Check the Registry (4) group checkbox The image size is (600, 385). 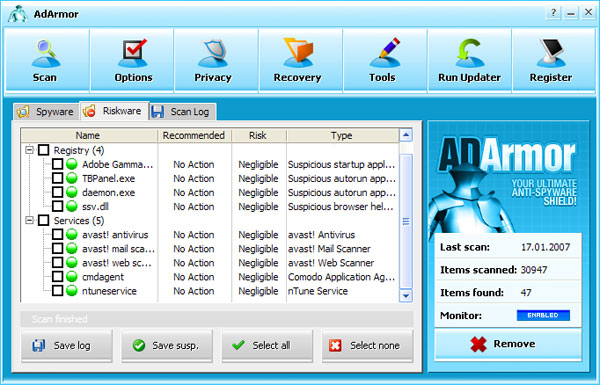point(44,150)
